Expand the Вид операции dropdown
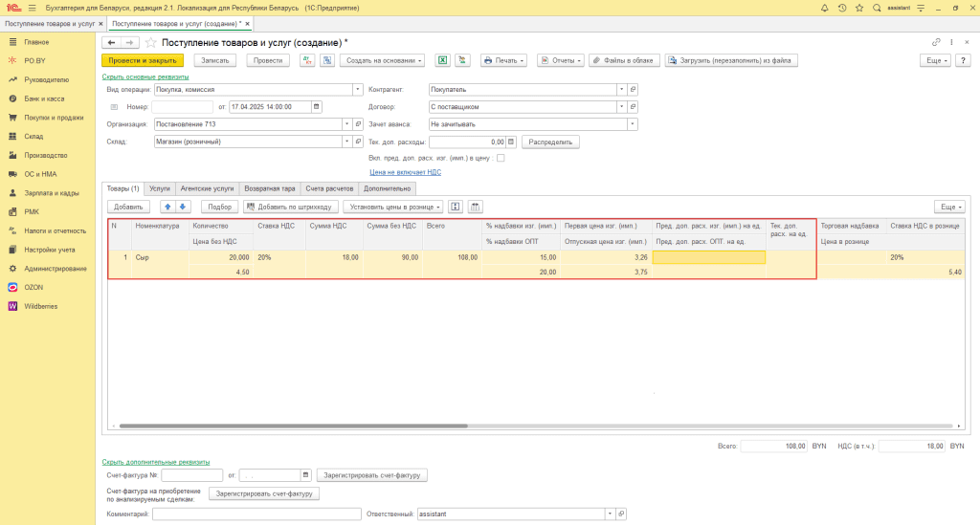The height and width of the screenshot is (525, 980). click(x=358, y=89)
